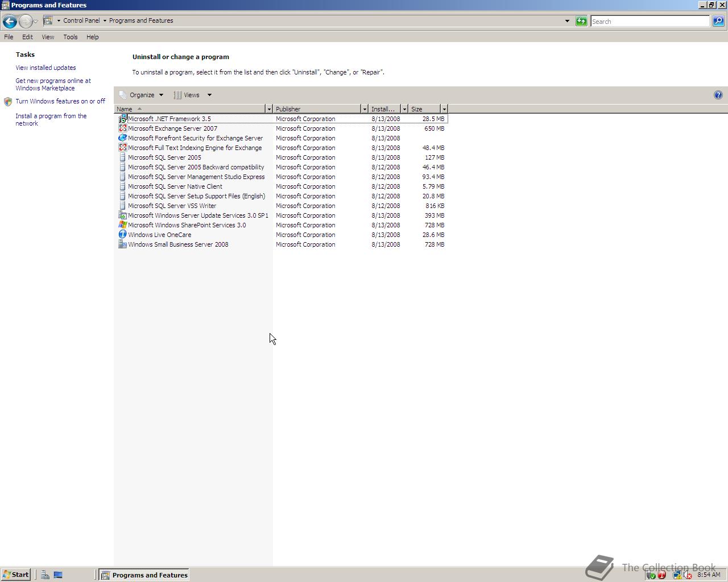The image size is (728, 582).
Task: Open the File menu
Action: (x=9, y=37)
